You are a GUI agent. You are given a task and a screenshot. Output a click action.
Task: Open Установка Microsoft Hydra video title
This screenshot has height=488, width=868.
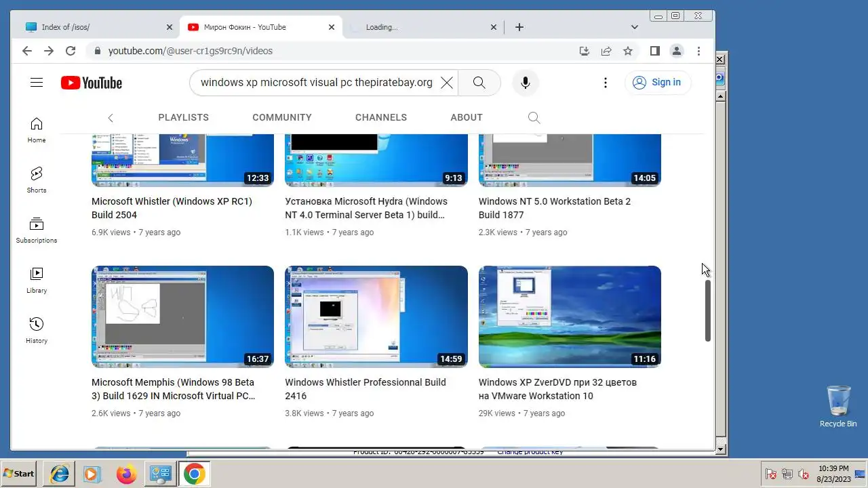pos(366,208)
